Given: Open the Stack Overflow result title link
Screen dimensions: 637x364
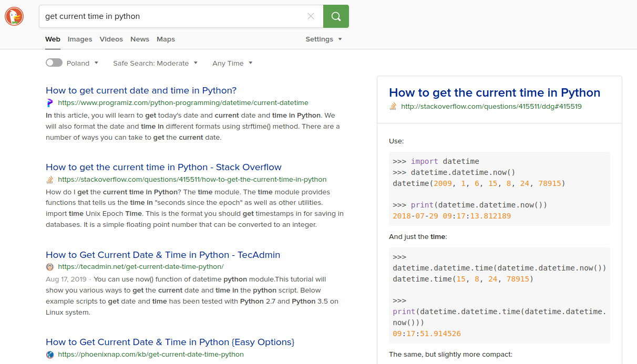Looking at the screenshot, I should [163, 167].
